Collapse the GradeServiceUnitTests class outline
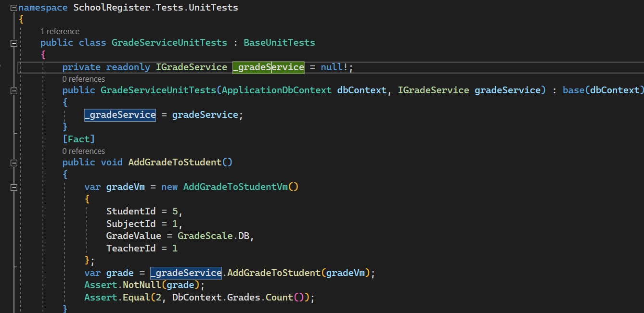The height and width of the screenshot is (313, 644). [x=13, y=43]
